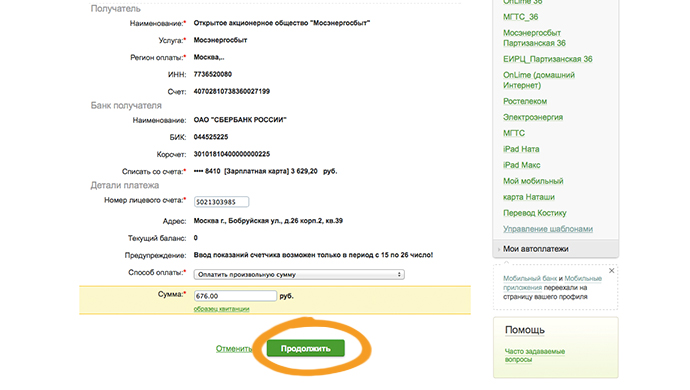Open the Электроэнергия template
This screenshot has height=390, width=690.
click(x=533, y=117)
